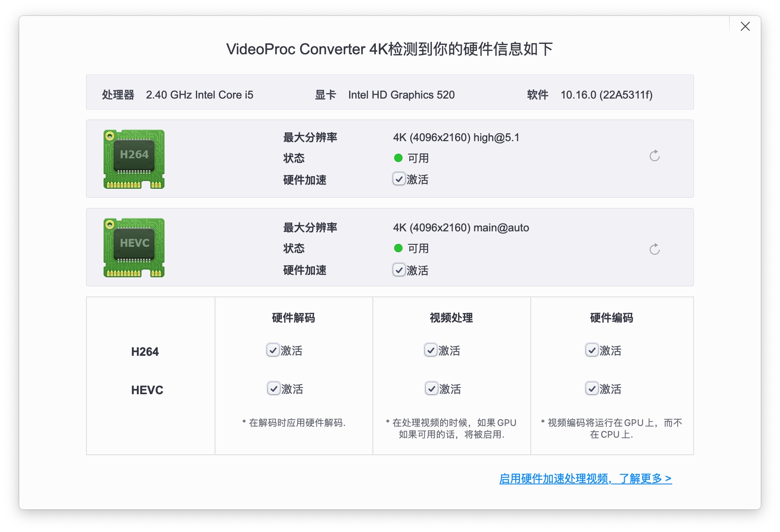Click 硬件加速 label in H264 panel

point(304,180)
